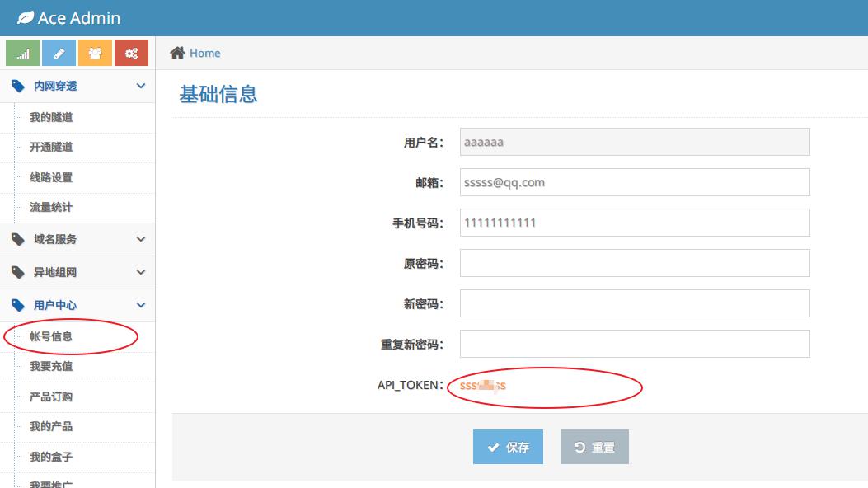Click into the 邮箱 email field
Image resolution: width=868 pixels, height=488 pixels.
click(635, 182)
